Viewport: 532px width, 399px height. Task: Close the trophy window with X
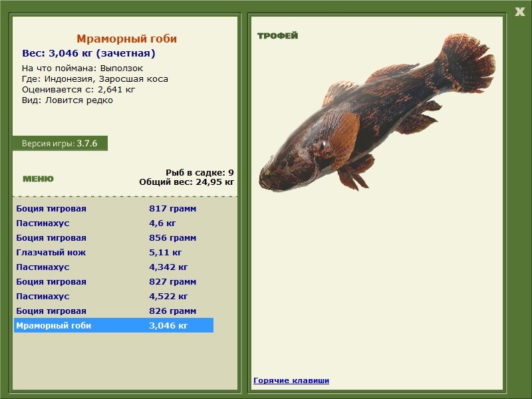tap(519, 11)
